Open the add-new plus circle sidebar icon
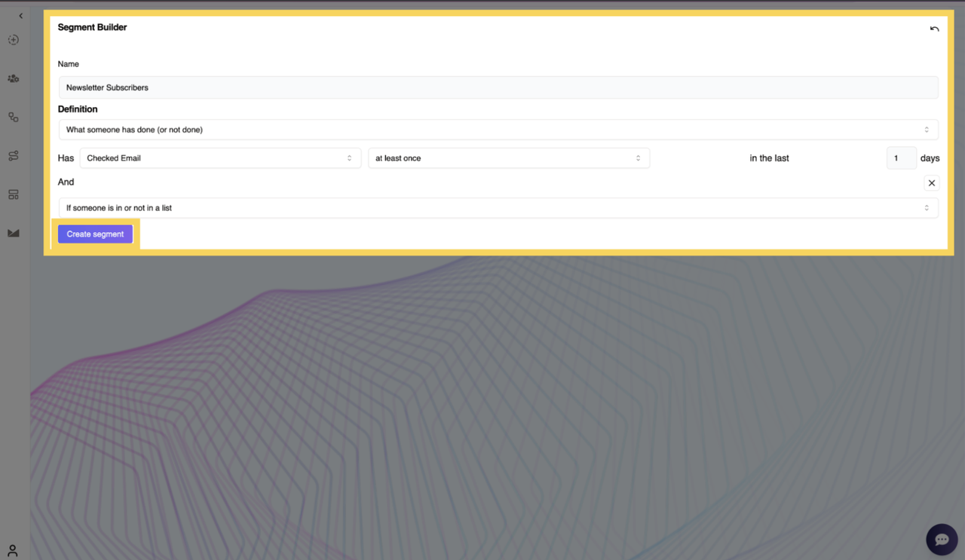965x560 pixels. pyautogui.click(x=14, y=40)
